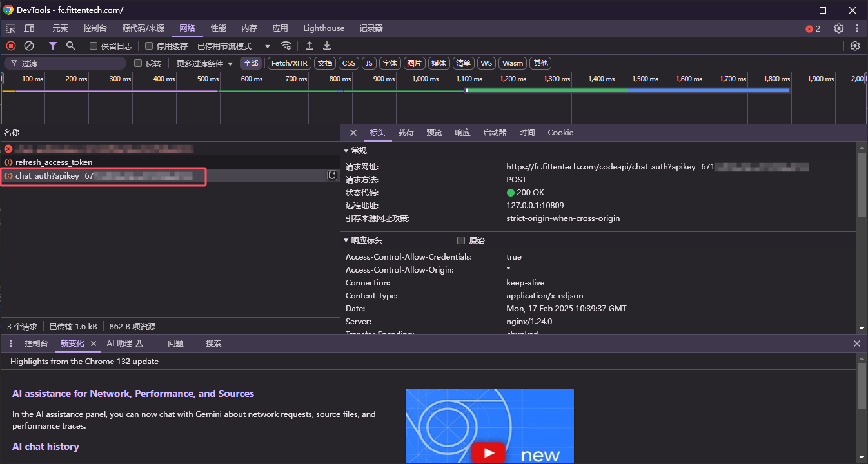Close the bottom drawer panel
The width and height of the screenshot is (868, 464).
pos(857,343)
